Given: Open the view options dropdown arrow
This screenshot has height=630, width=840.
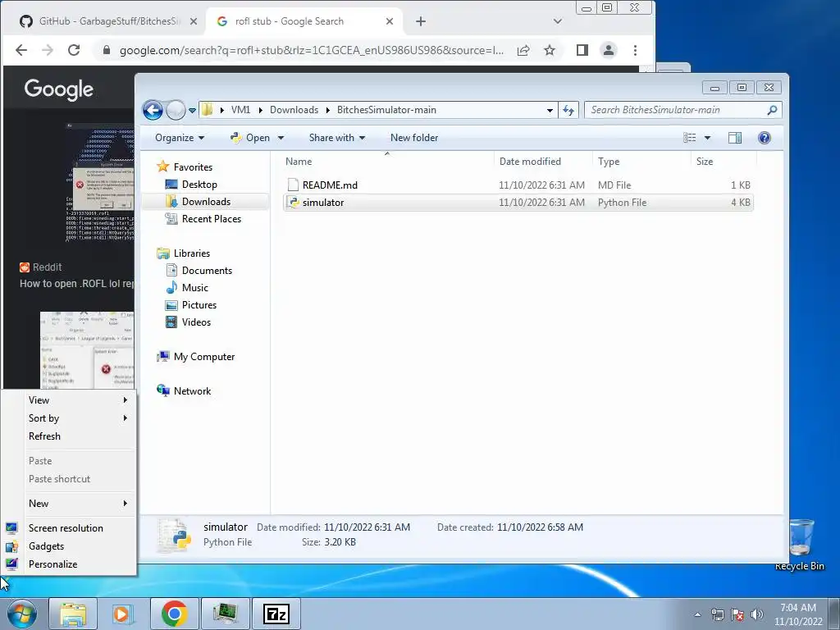Looking at the screenshot, I should [707, 138].
